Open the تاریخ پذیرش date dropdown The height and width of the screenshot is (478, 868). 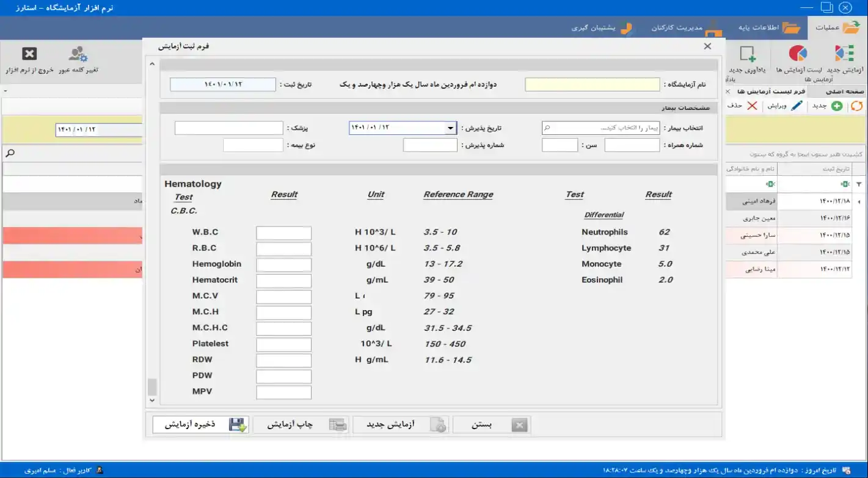[x=450, y=128]
